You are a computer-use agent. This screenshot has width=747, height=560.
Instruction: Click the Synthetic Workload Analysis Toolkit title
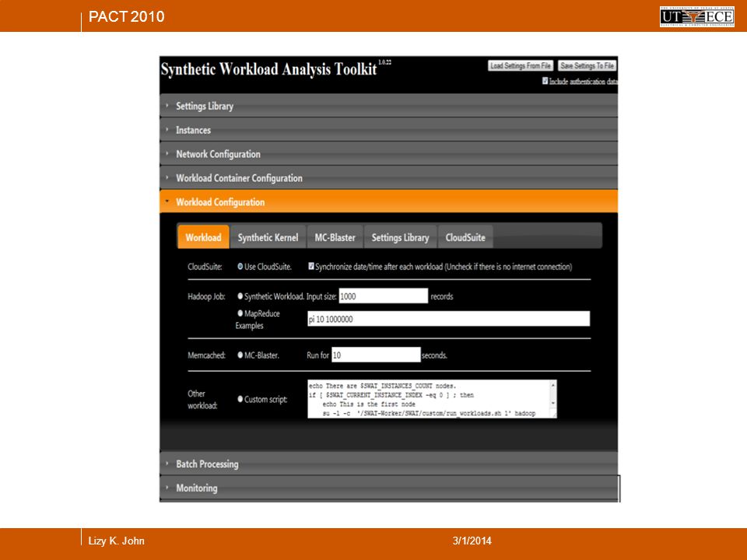click(268, 69)
